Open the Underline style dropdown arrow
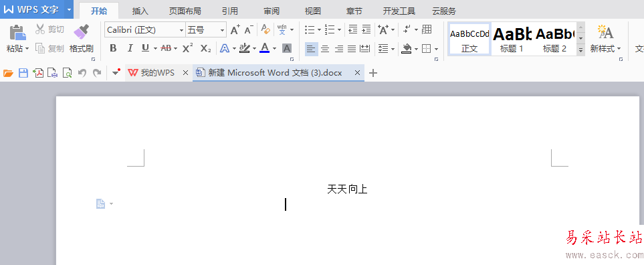Viewport: 644px width, 265px height. click(155, 48)
